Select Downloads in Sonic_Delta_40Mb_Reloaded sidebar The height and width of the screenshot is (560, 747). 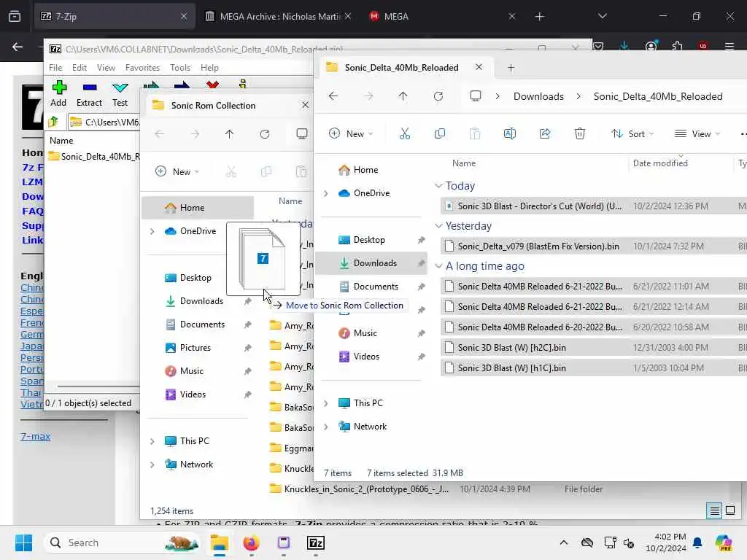click(371, 263)
